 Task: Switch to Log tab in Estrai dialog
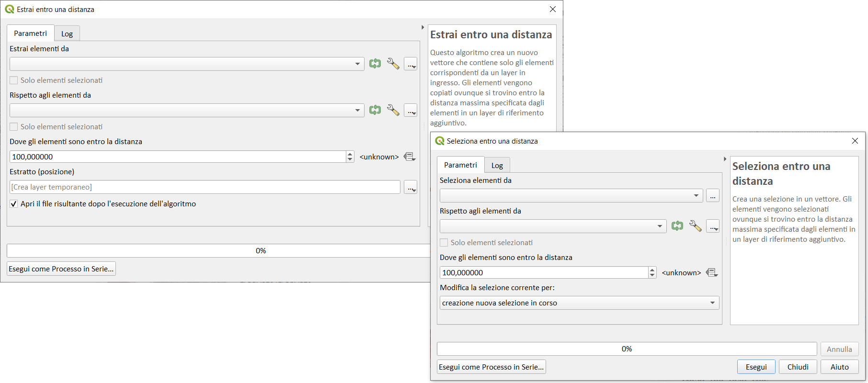click(x=67, y=34)
